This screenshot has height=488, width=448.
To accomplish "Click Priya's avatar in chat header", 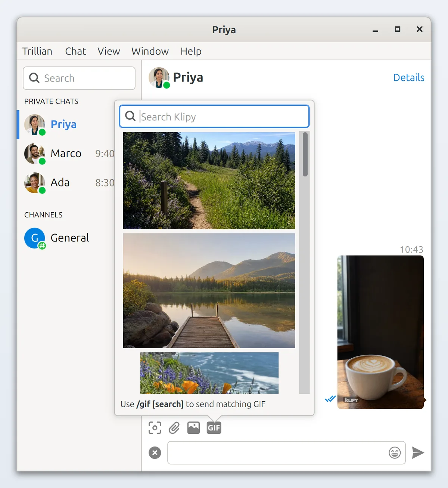I will tap(159, 78).
